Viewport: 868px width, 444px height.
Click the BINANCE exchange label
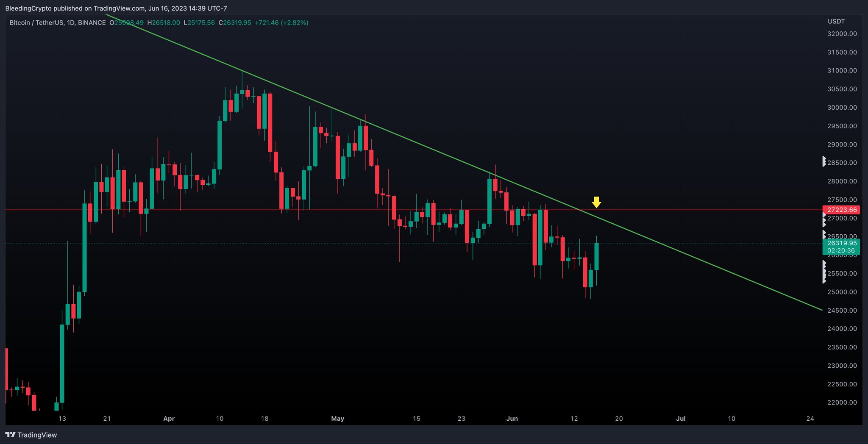point(92,22)
